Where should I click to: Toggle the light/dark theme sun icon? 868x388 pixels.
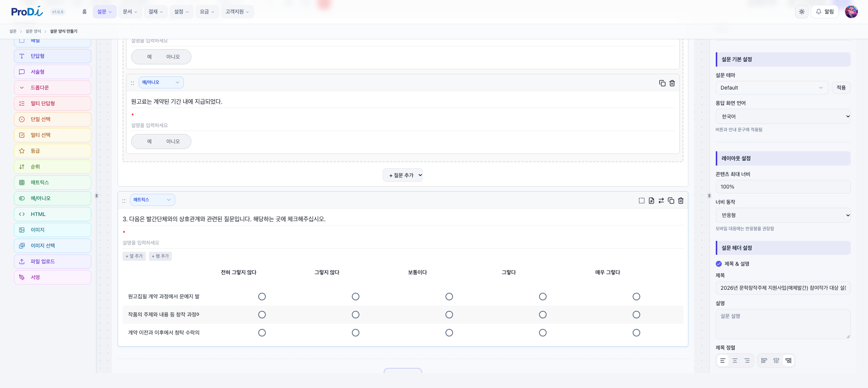(802, 12)
